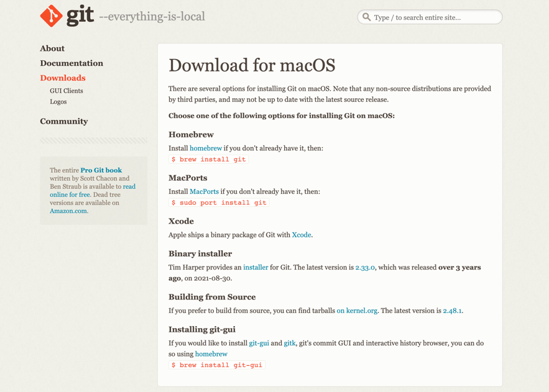Visit the Amazon.com link

tap(69, 211)
